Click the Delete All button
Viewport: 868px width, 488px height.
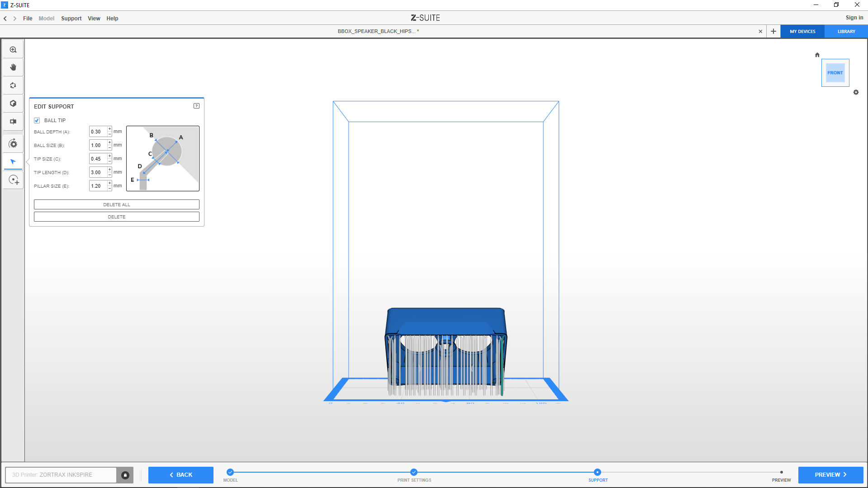(116, 204)
